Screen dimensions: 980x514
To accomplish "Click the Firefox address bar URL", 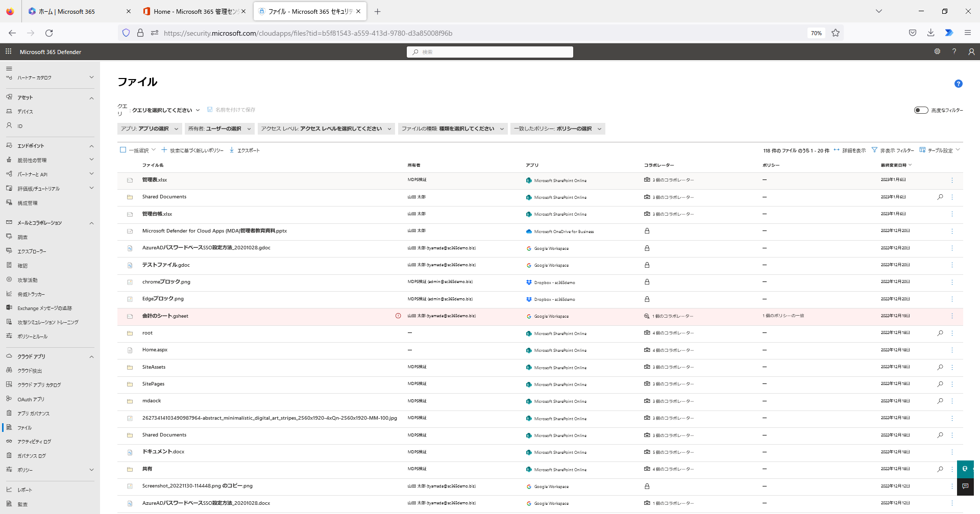I will coord(308,33).
